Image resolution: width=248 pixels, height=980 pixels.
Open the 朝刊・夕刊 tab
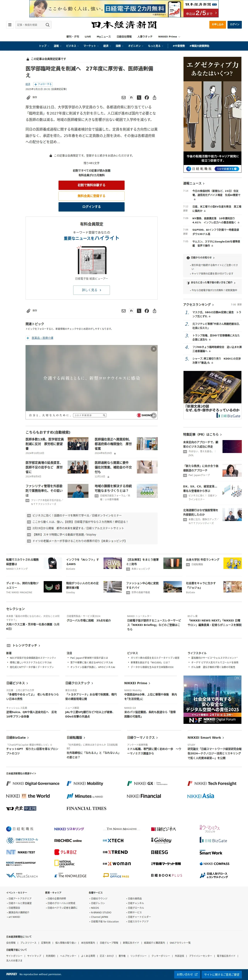73,37
